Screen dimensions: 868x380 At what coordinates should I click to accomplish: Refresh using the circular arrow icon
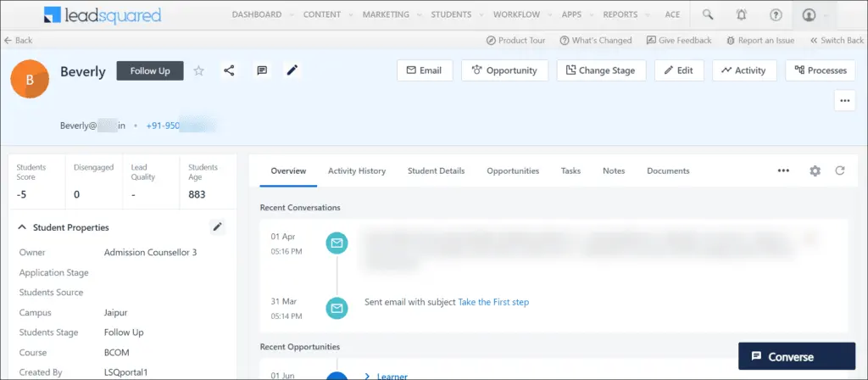point(840,170)
